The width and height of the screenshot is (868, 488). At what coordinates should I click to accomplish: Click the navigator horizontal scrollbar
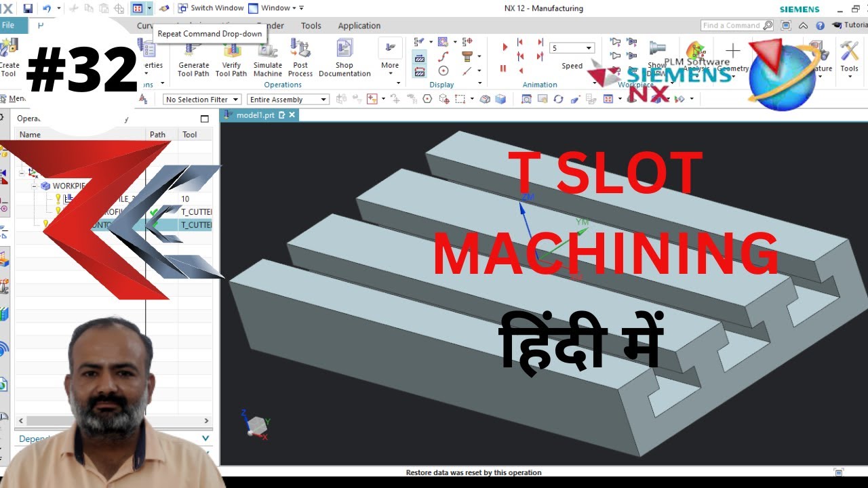tap(113, 420)
